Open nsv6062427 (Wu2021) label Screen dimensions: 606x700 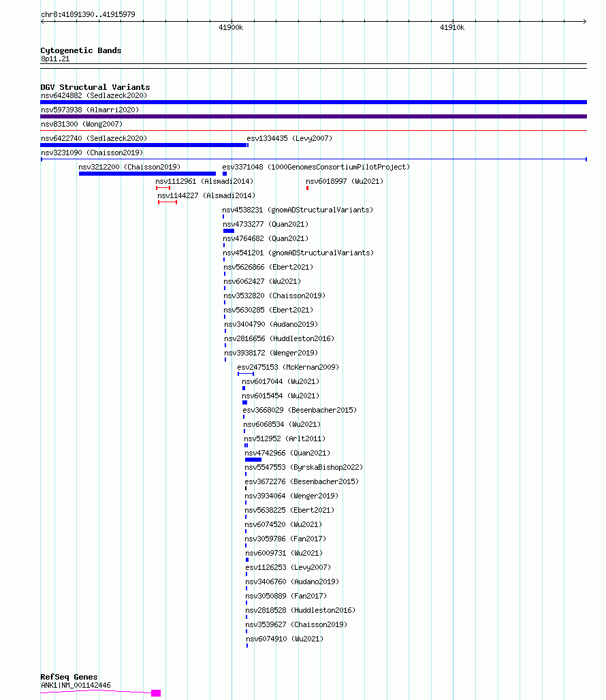[x=262, y=281]
